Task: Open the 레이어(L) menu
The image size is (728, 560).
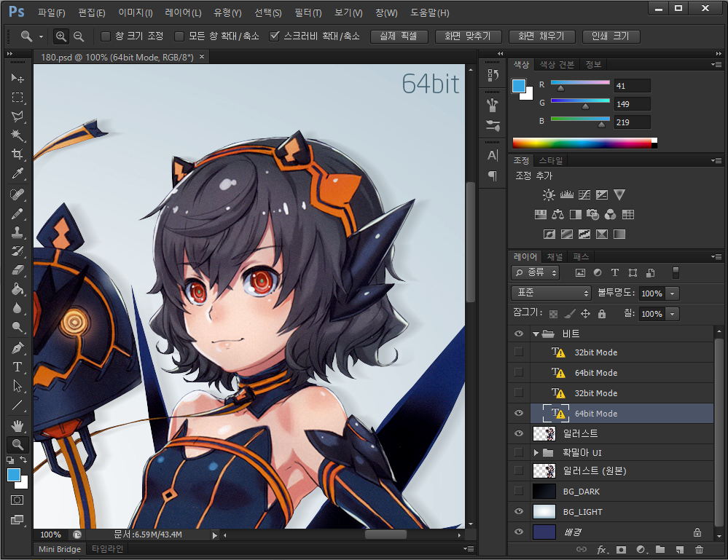Action: tap(183, 12)
